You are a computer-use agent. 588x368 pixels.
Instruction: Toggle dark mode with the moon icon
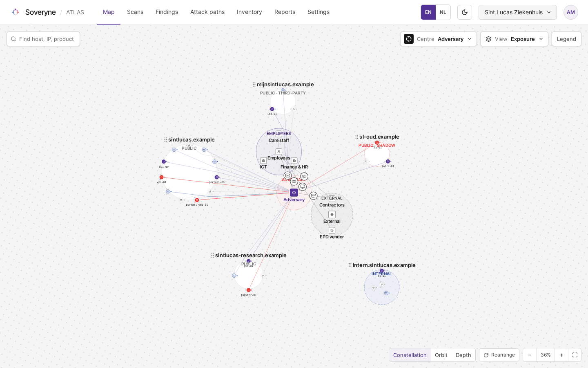click(x=465, y=12)
